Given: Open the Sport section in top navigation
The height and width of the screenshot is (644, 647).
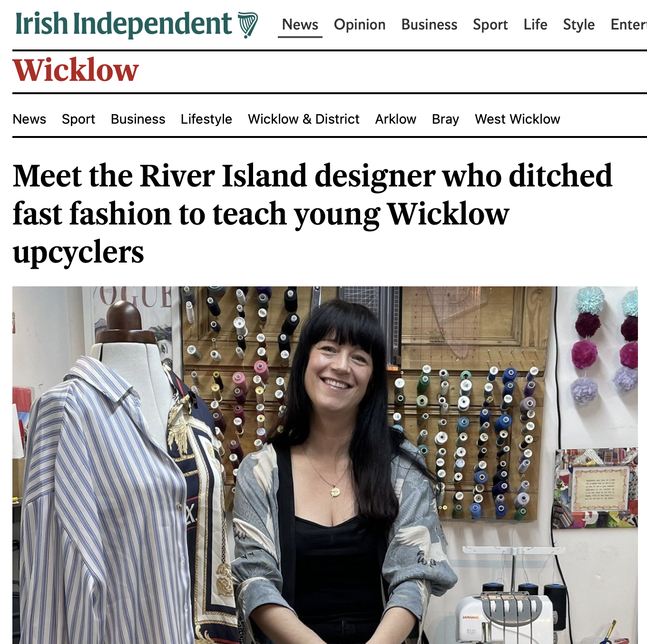Looking at the screenshot, I should tap(490, 25).
